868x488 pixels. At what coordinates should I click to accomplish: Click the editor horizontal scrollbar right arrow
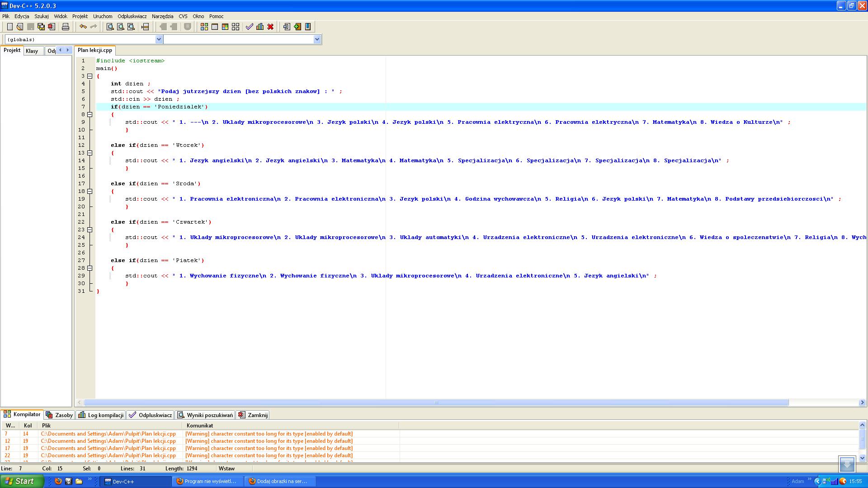pos(862,403)
